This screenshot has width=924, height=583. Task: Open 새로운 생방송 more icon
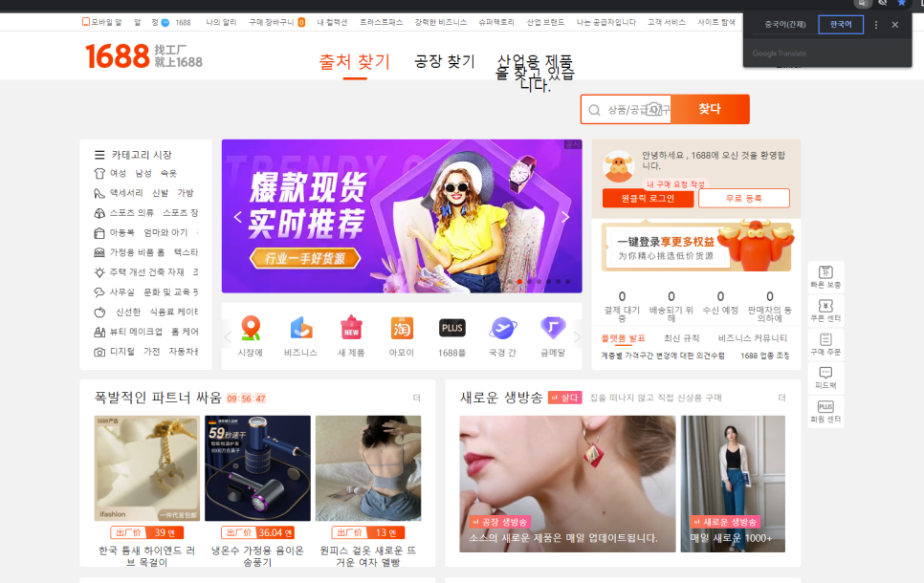click(782, 399)
